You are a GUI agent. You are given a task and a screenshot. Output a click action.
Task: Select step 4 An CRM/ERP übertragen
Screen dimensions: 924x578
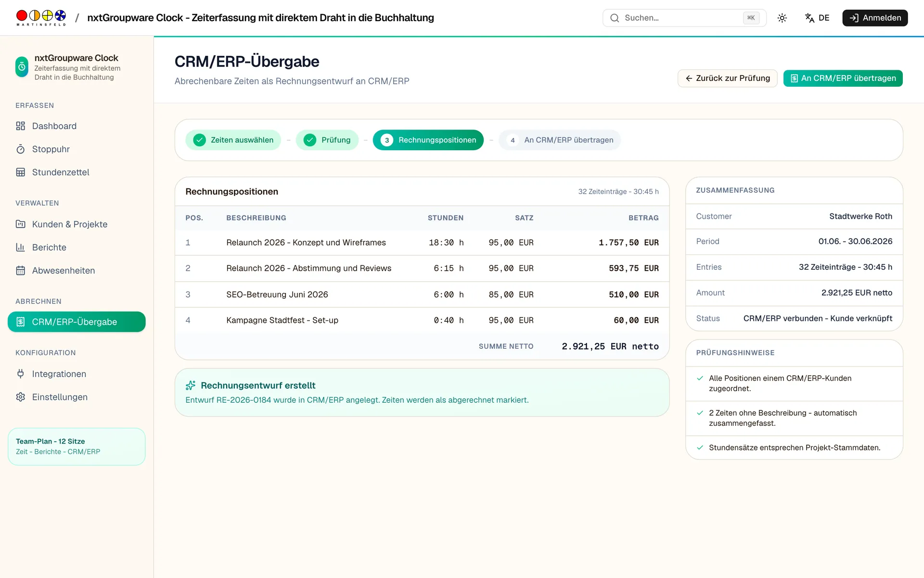click(x=560, y=140)
